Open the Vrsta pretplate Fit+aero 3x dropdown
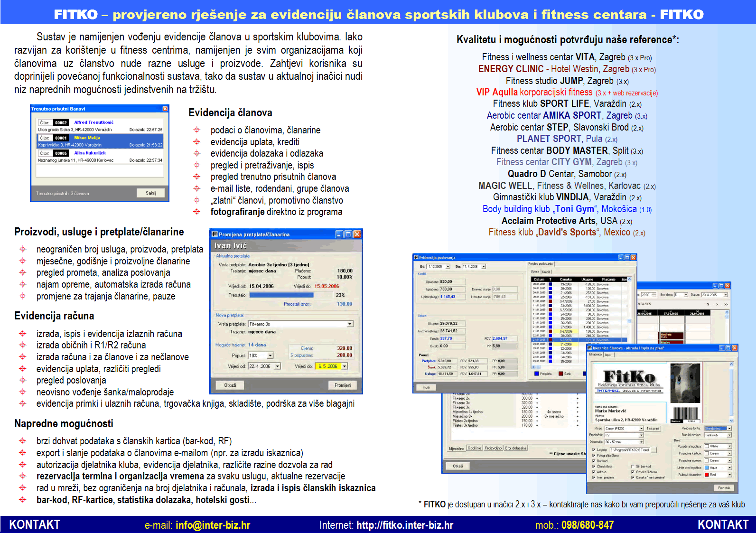This screenshot has height=533, width=756. coord(350,324)
